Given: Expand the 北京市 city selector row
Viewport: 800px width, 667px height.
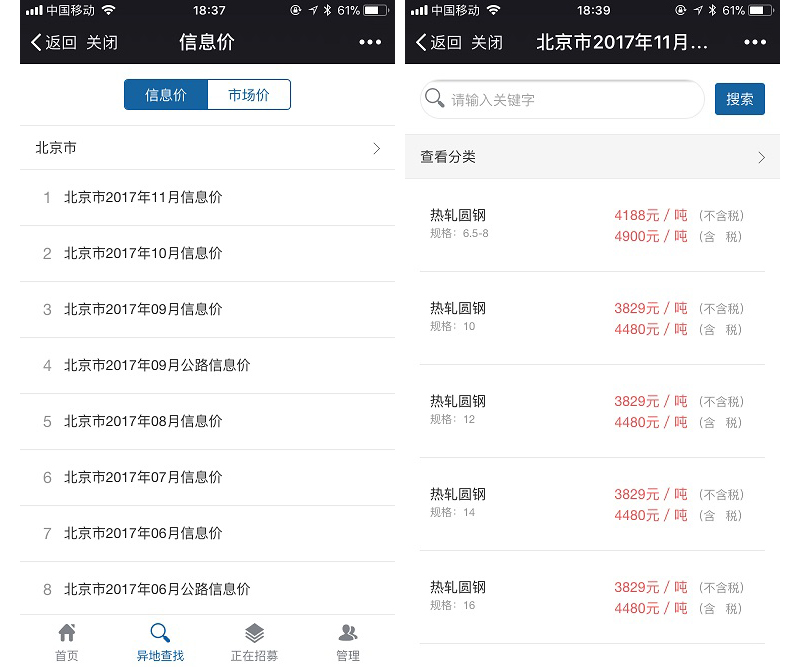Looking at the screenshot, I should [207, 148].
